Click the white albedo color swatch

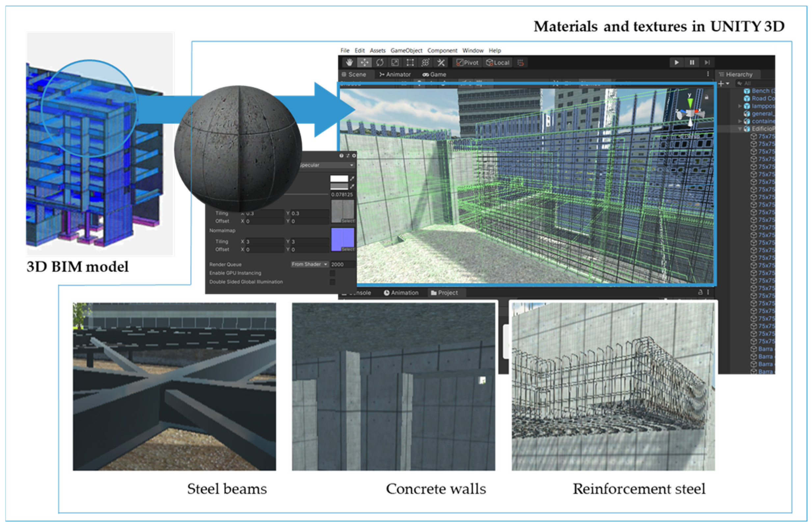pyautogui.click(x=339, y=179)
